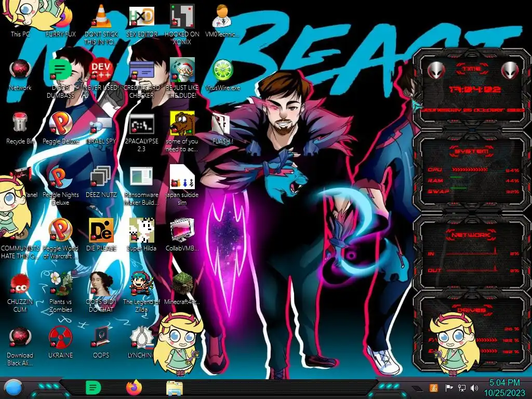Viewport: 532px width, 399px height.
Task: Select the Dev-C++ NEVER USED icon
Action: [x=101, y=70]
